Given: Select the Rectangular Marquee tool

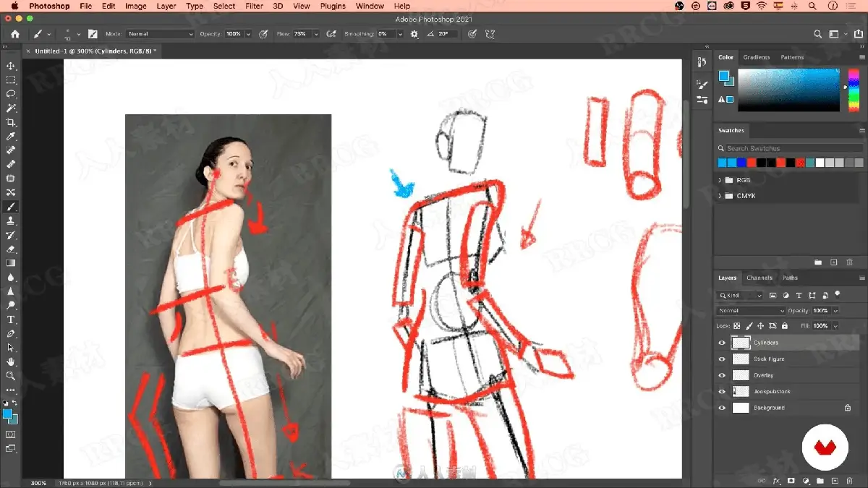Looking at the screenshot, I should click(x=11, y=80).
